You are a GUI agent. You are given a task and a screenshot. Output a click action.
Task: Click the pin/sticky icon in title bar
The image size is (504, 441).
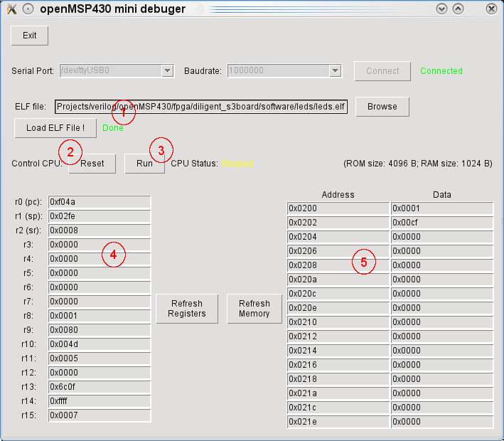tap(28, 9)
